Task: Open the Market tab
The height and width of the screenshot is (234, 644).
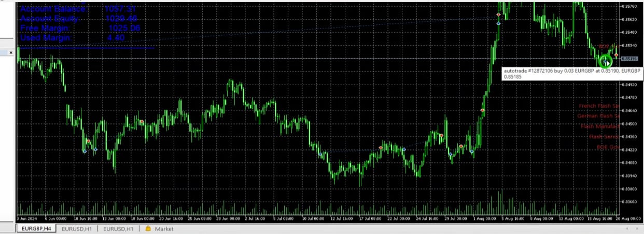Action: click(164, 228)
